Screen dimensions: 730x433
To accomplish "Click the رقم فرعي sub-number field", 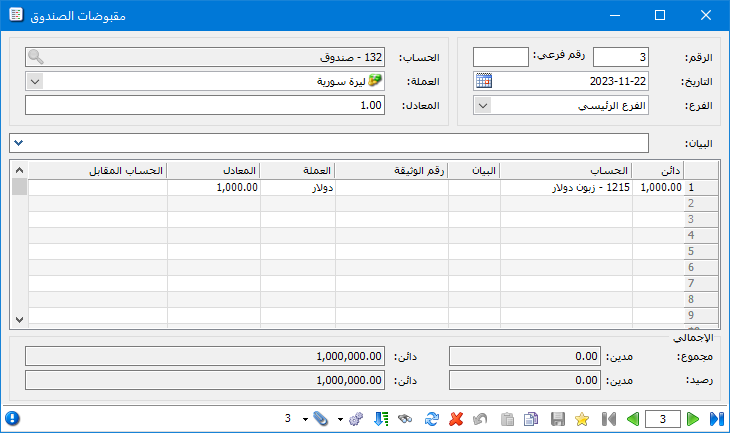I will 501,57.
